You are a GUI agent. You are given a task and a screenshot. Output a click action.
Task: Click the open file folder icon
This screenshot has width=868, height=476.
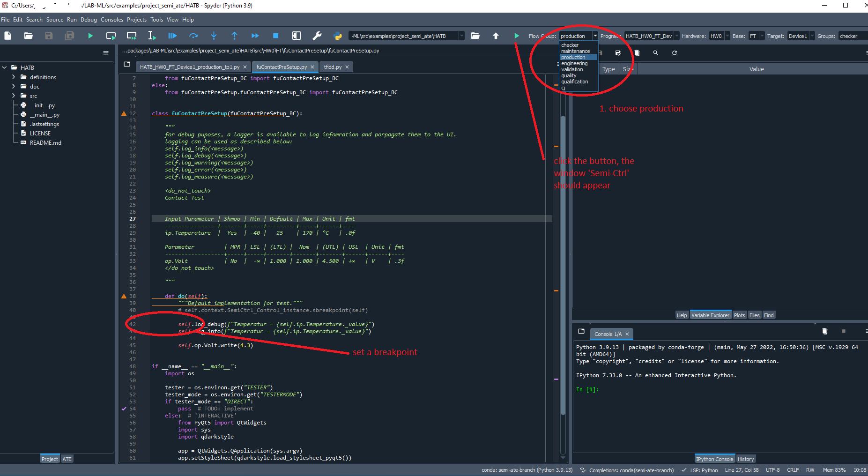pyautogui.click(x=29, y=36)
